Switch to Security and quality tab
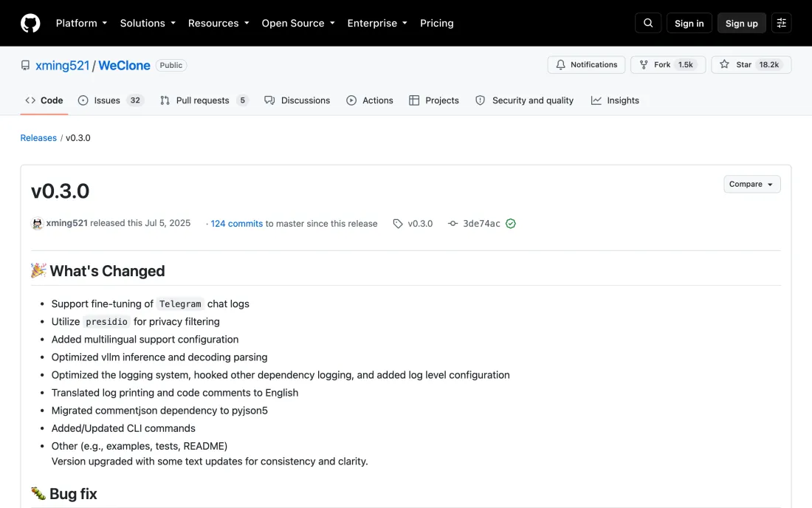Viewport: 812px width, 508px height. click(x=525, y=100)
